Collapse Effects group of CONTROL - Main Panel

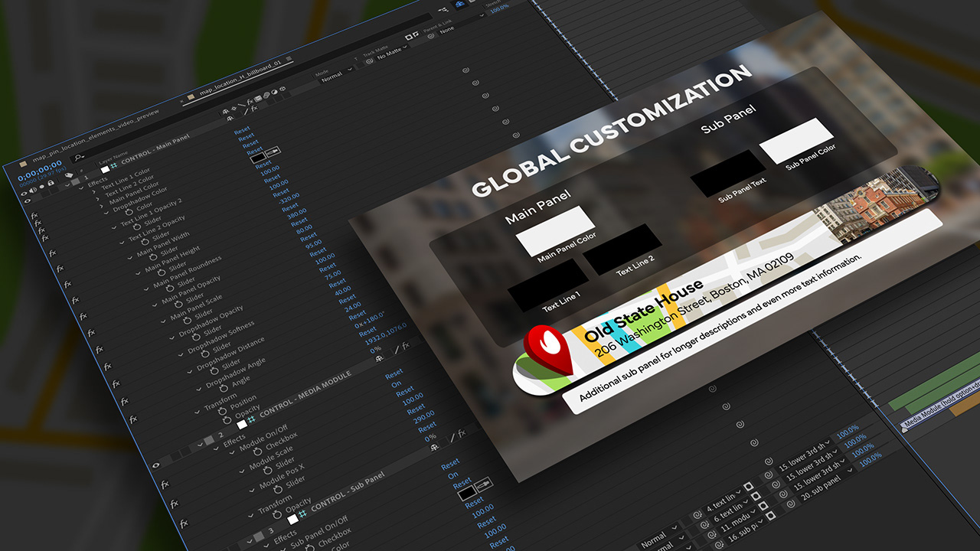(81, 188)
